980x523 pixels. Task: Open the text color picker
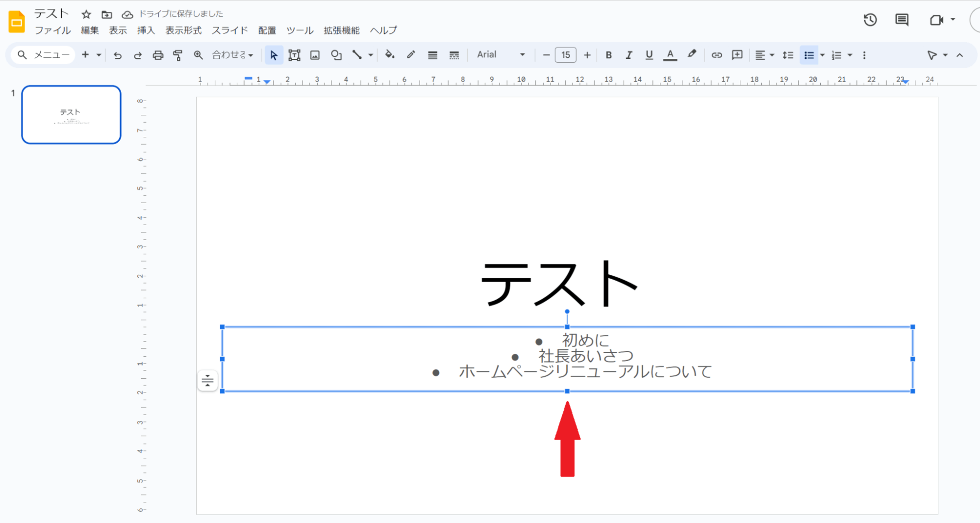pyautogui.click(x=670, y=55)
